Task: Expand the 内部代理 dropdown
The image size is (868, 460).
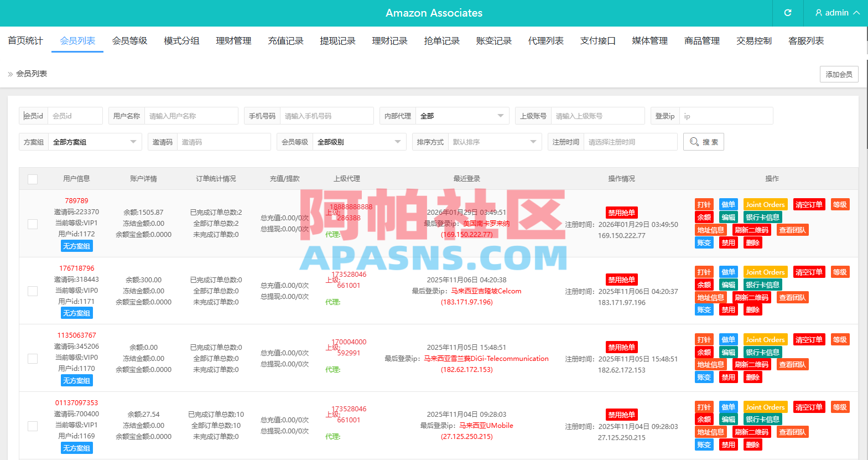Action: 462,116
